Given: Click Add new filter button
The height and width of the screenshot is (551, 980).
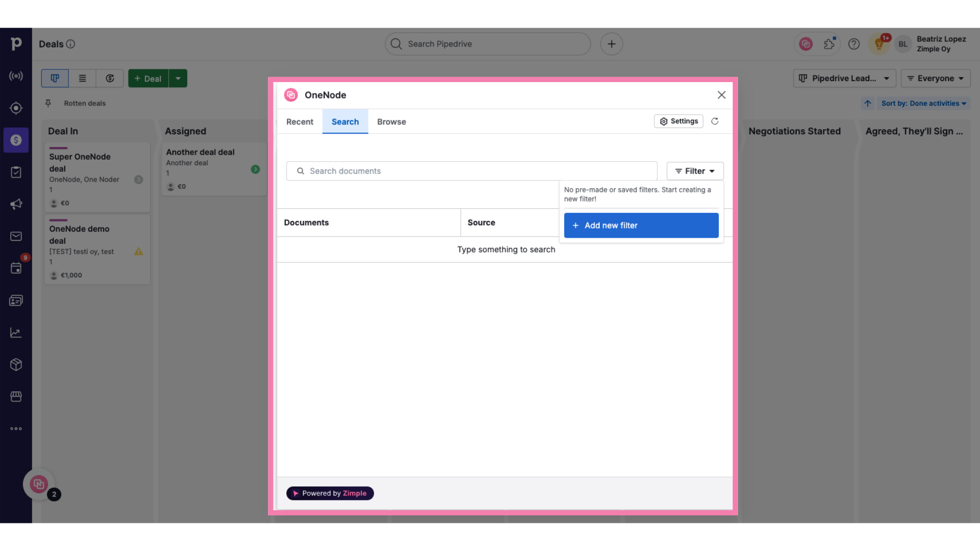Looking at the screenshot, I should pyautogui.click(x=641, y=226).
